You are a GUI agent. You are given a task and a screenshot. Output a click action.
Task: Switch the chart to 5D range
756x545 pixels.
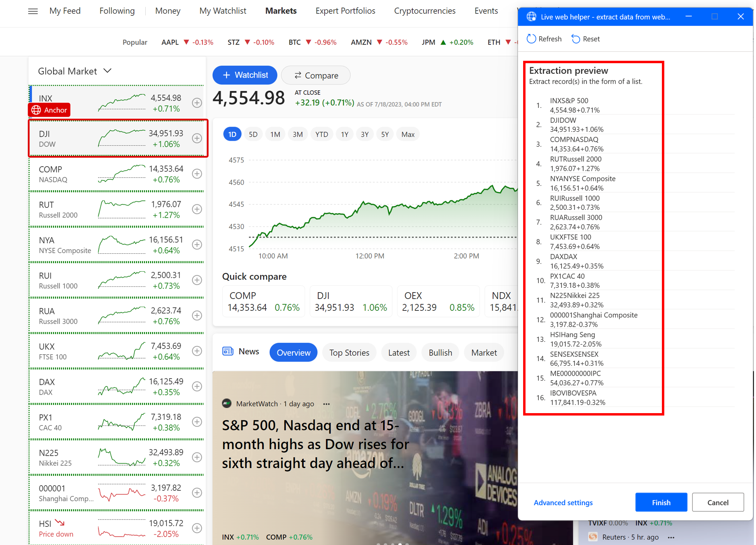[x=253, y=134]
